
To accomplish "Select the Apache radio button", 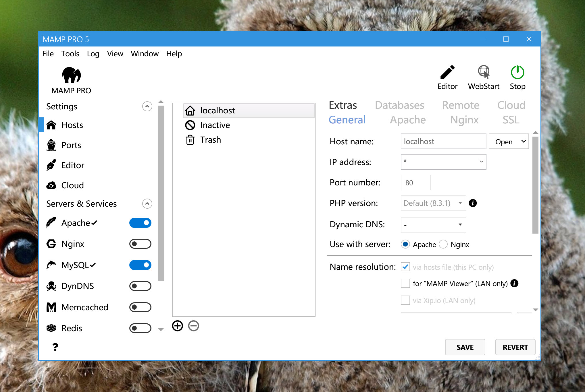I will point(405,244).
